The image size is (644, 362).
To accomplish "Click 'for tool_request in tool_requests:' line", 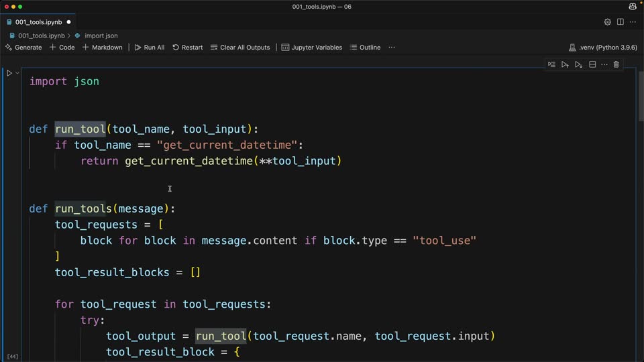I will 163,304.
